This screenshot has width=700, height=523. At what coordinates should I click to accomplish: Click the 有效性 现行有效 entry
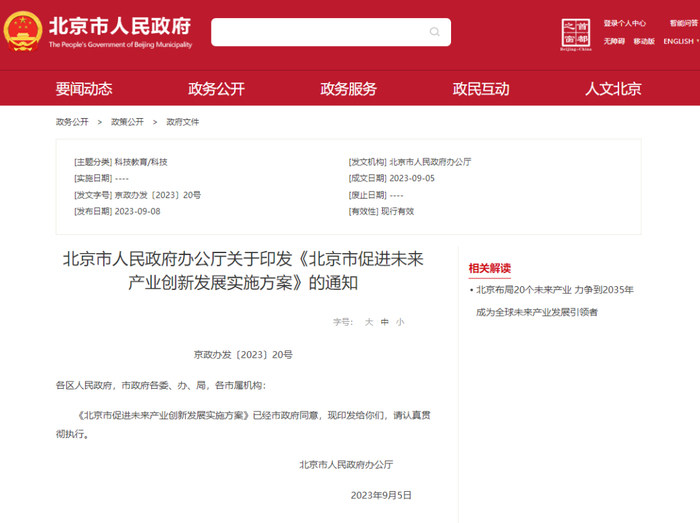381,212
